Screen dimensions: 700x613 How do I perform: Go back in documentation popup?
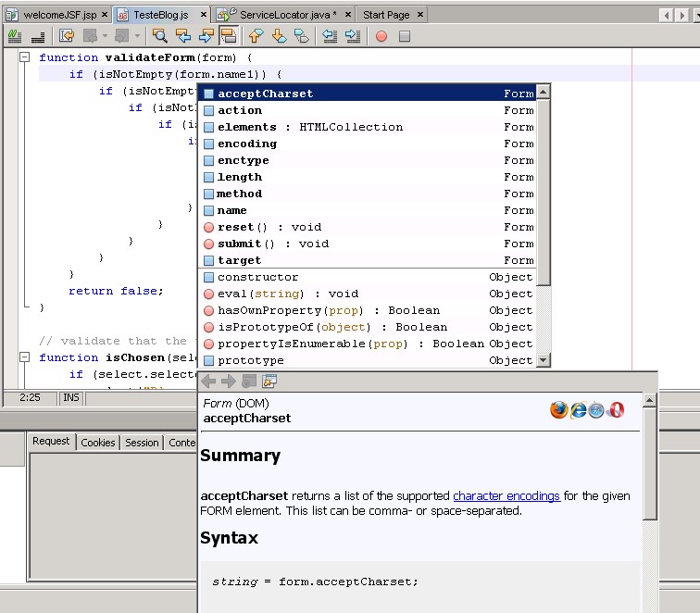(209, 381)
